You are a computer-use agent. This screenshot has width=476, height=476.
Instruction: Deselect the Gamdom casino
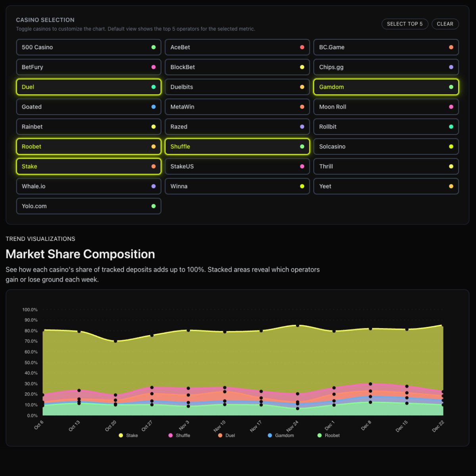pos(386,87)
